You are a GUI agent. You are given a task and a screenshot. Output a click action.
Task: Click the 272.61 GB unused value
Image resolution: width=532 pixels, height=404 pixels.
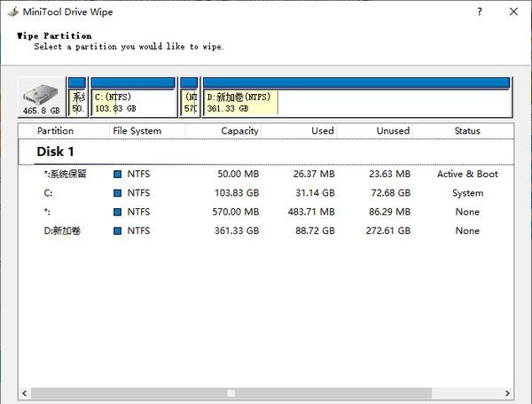(388, 231)
